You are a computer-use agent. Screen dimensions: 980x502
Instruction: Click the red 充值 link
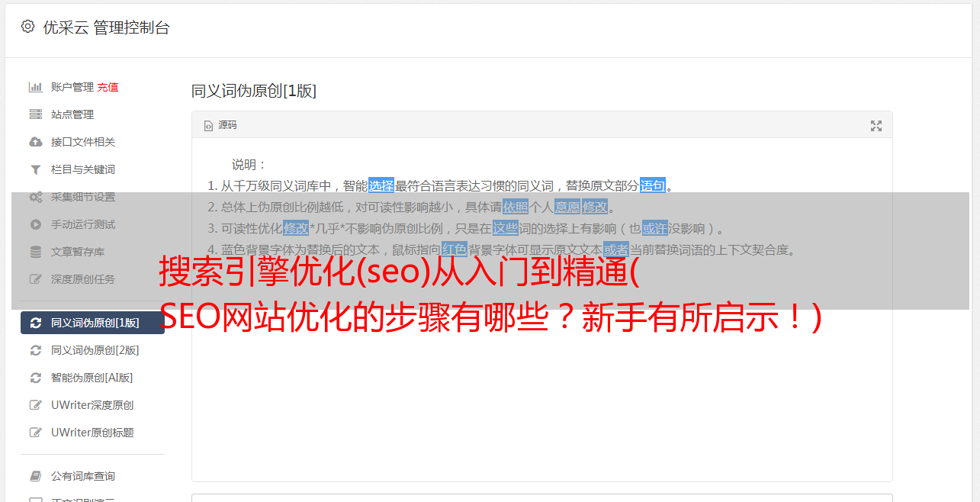(108, 87)
